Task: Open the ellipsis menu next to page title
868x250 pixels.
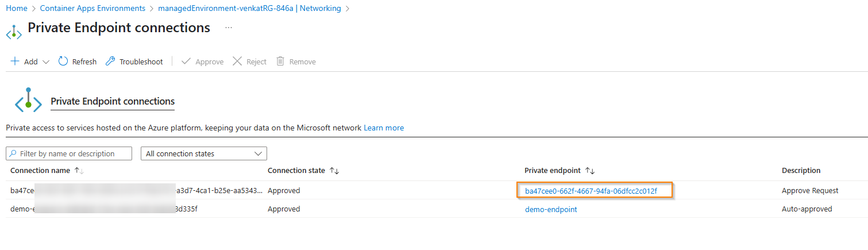Action: 229,28
